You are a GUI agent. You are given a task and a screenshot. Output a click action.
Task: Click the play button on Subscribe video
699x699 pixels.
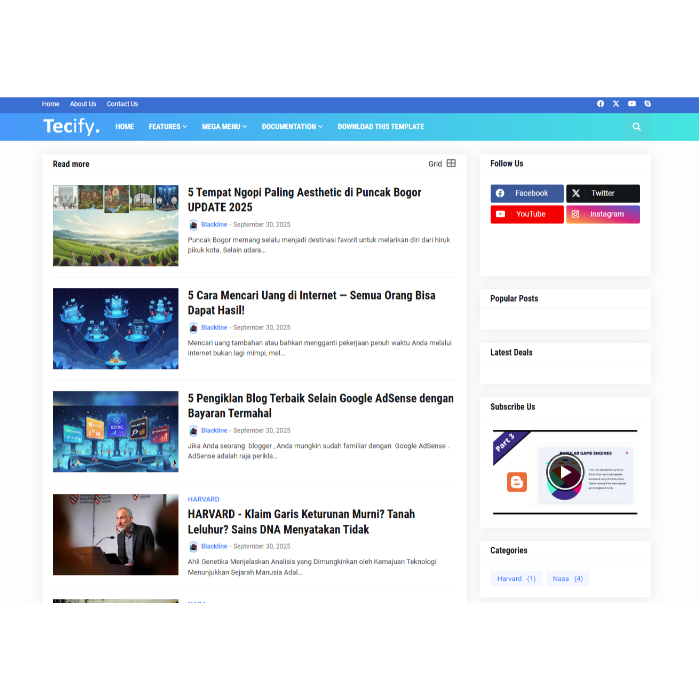click(x=565, y=472)
